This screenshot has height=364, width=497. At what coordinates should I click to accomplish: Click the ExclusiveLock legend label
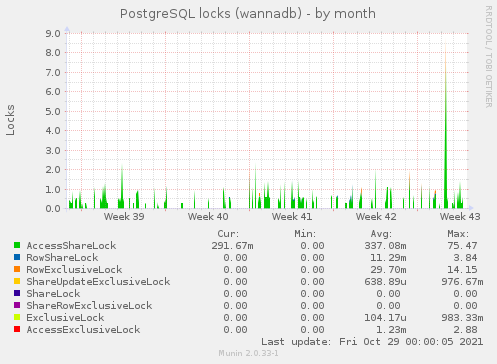(65, 318)
